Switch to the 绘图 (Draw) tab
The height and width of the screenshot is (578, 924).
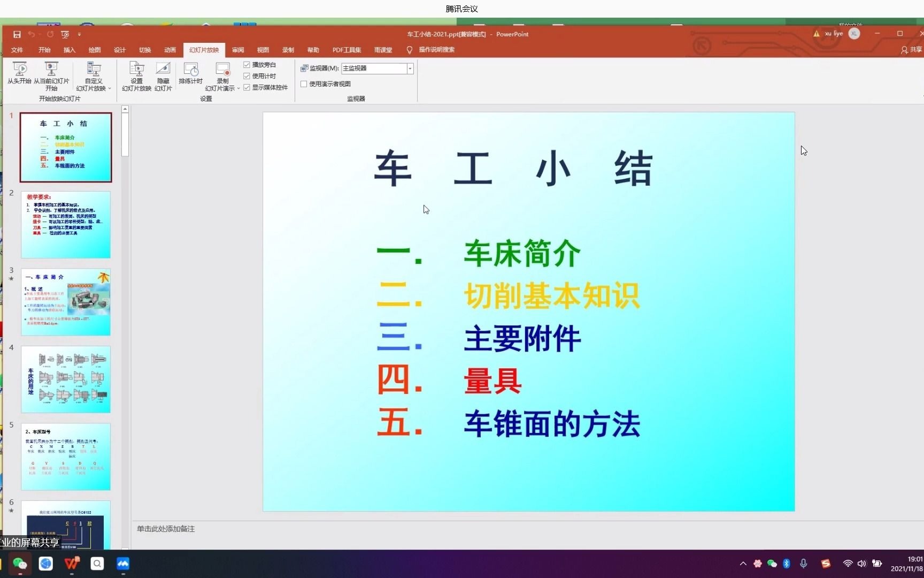coord(95,50)
